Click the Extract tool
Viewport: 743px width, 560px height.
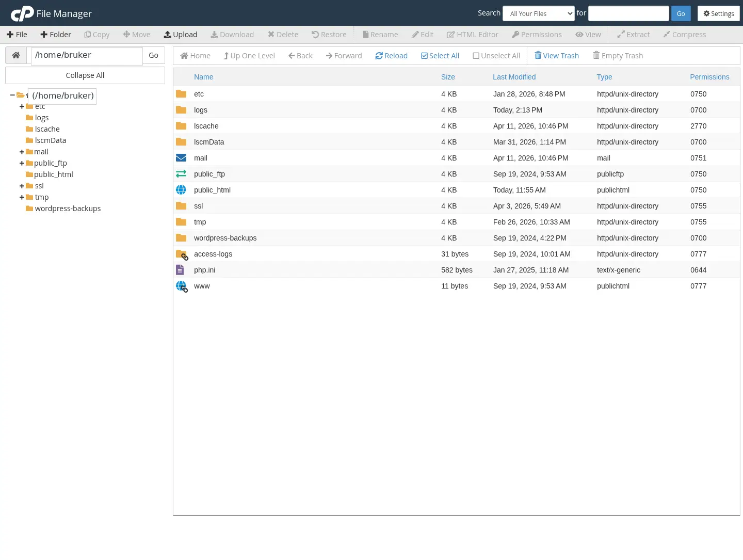(633, 34)
